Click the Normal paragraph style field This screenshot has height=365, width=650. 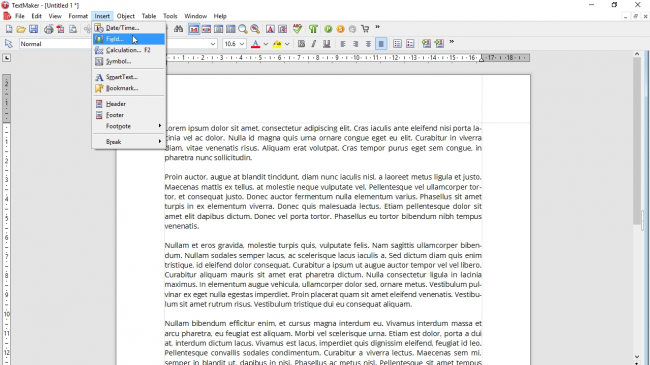[54, 44]
